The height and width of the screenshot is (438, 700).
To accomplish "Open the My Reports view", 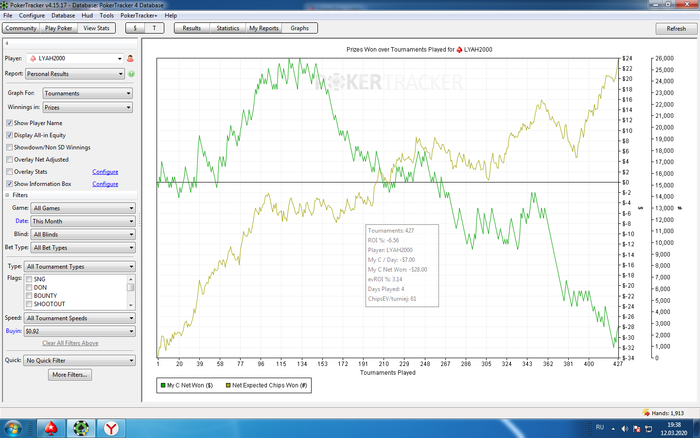I will pyautogui.click(x=264, y=28).
